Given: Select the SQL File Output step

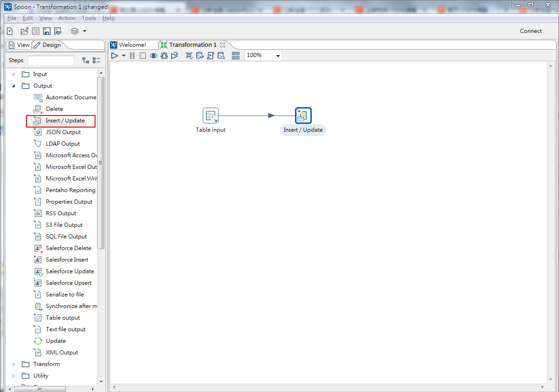Looking at the screenshot, I should tap(60, 237).
